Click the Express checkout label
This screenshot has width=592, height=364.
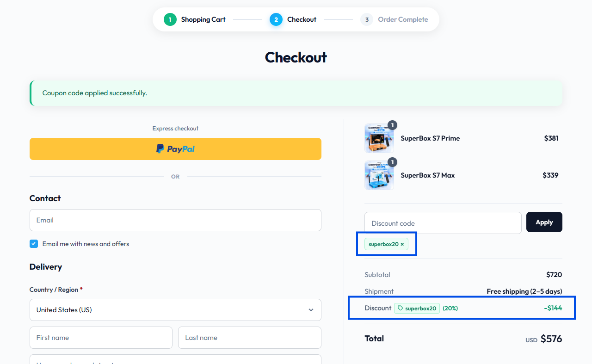(x=175, y=129)
